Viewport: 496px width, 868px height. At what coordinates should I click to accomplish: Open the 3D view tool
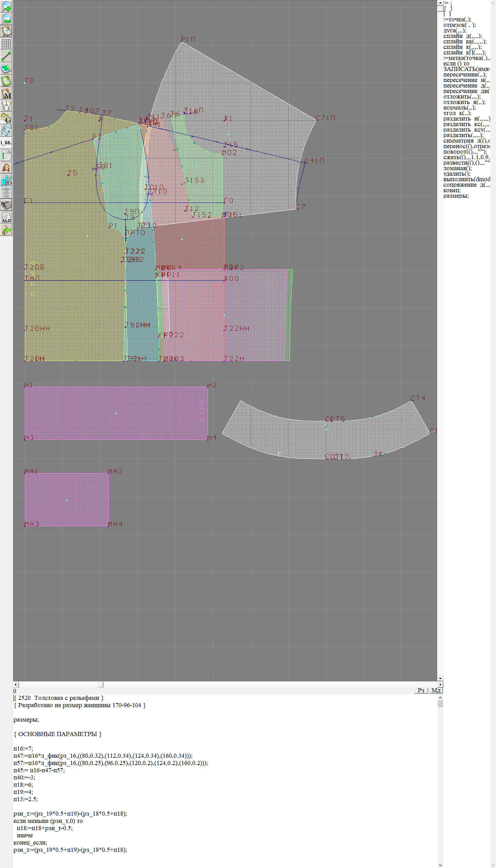[x=6, y=180]
